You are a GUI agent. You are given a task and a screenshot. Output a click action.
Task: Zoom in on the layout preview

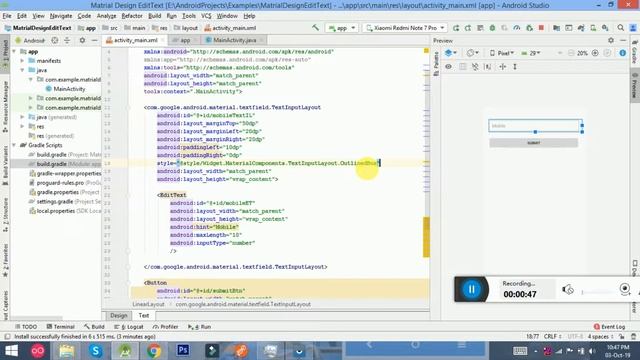click(595, 53)
